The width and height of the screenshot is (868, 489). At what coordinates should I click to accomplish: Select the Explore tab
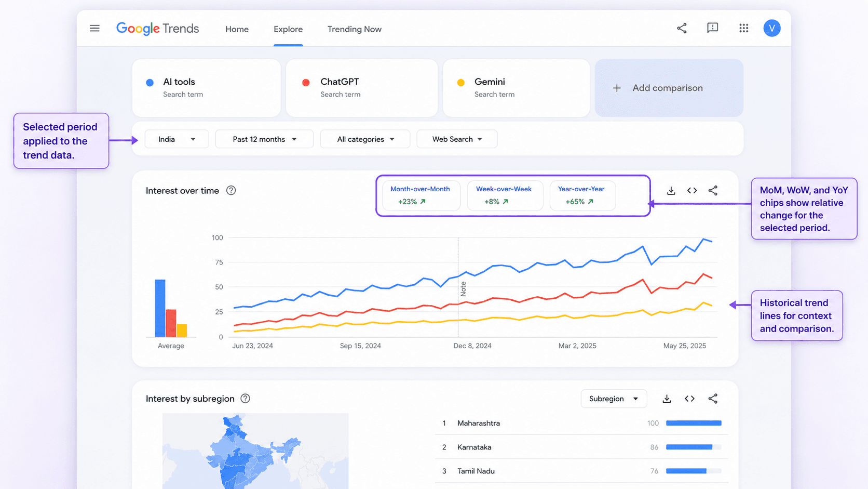pyautogui.click(x=288, y=29)
